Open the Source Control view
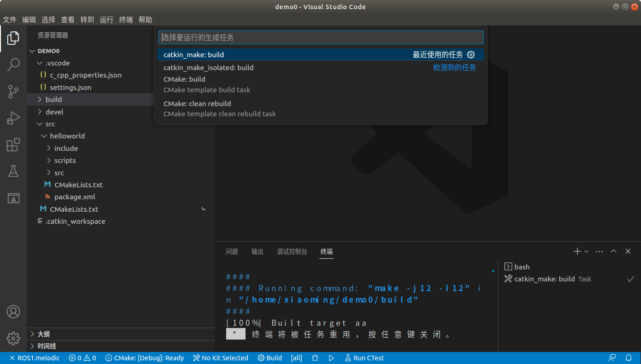The image size is (641, 364). (x=13, y=91)
